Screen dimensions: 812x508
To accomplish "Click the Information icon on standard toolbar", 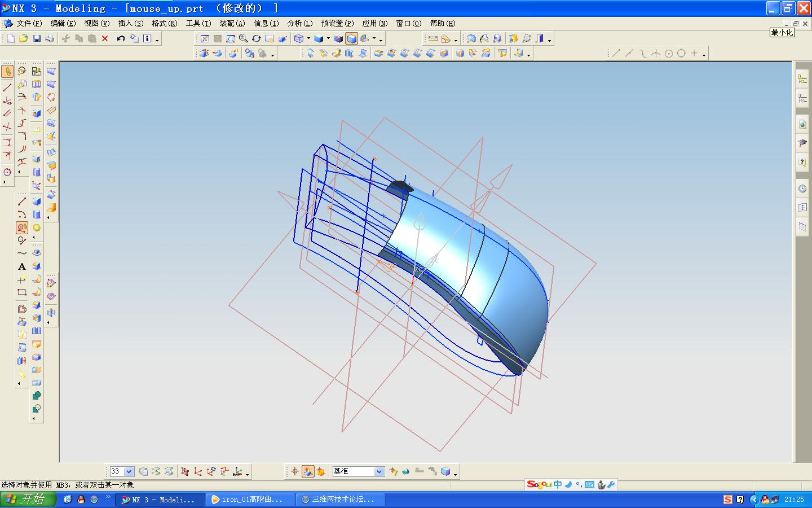I will pos(147,38).
